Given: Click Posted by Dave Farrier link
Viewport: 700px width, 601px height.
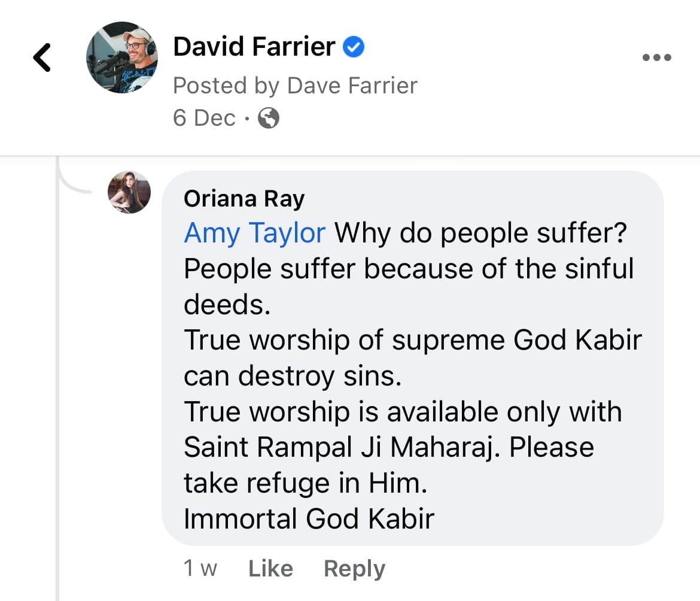Looking at the screenshot, I should pyautogui.click(x=295, y=85).
